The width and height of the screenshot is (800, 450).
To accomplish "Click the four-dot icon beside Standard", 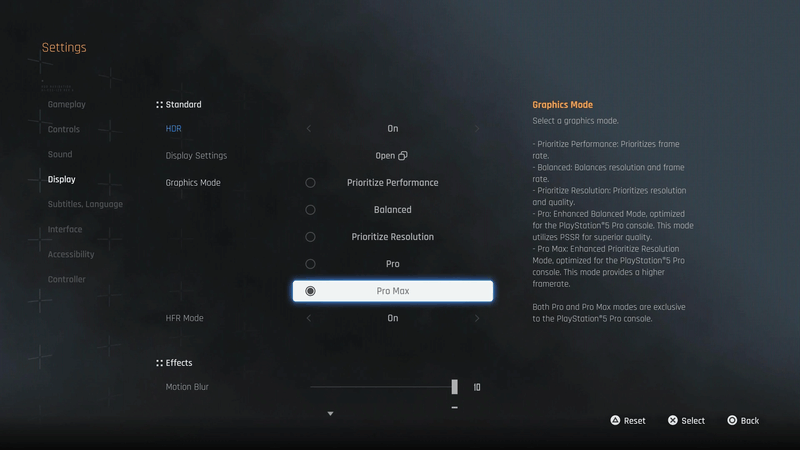I will (159, 105).
